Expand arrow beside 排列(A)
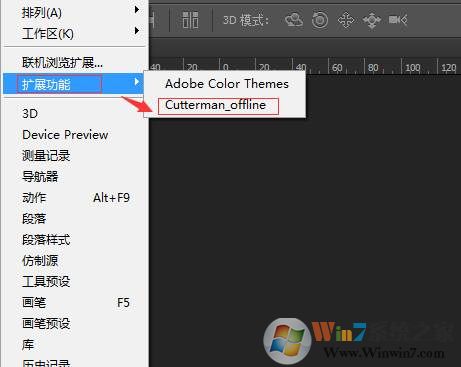The width and height of the screenshot is (461, 367). coord(136,10)
